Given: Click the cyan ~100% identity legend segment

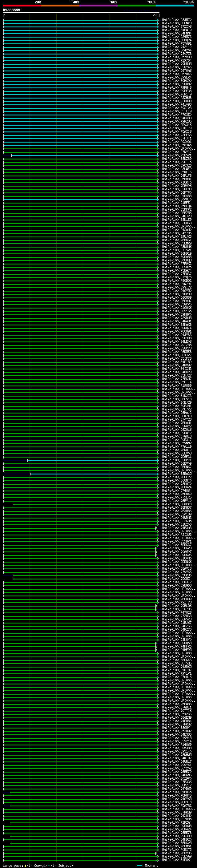Looking at the screenshot, I should 175,6.
